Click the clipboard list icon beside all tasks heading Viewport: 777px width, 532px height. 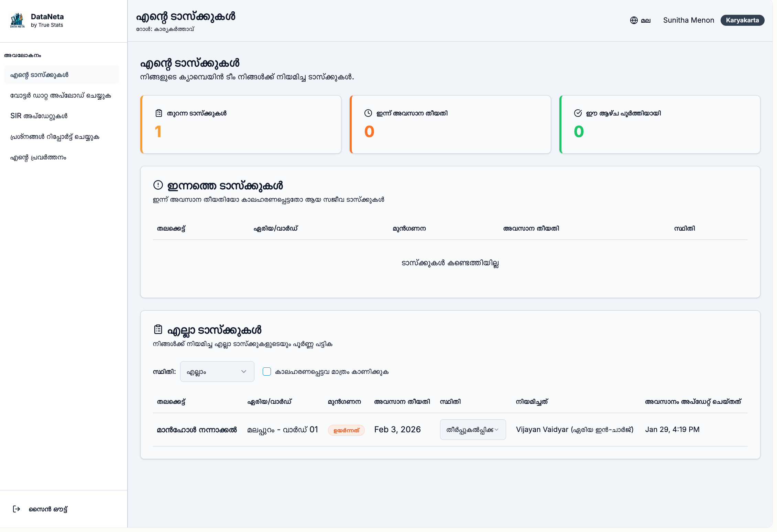pyautogui.click(x=158, y=330)
